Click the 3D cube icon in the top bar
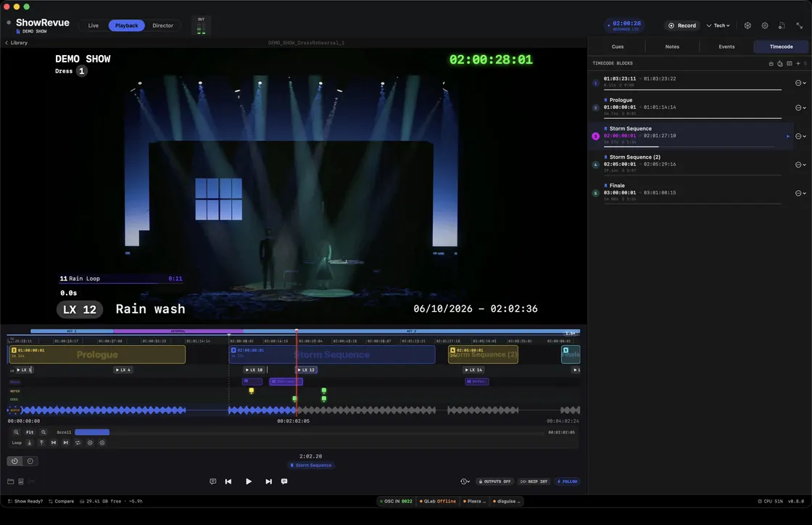Screen dimensions: 812x525 tap(747, 25)
